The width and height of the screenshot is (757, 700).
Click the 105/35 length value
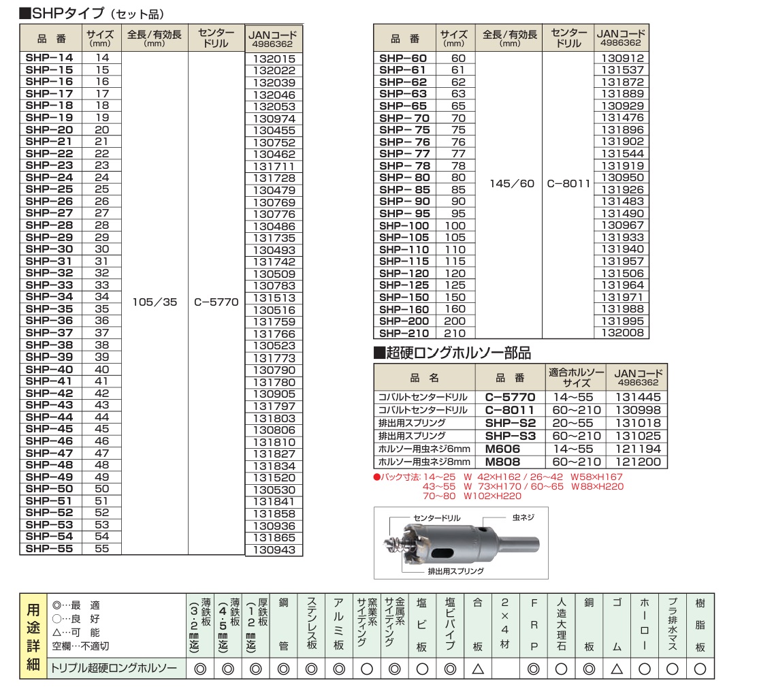(155, 302)
